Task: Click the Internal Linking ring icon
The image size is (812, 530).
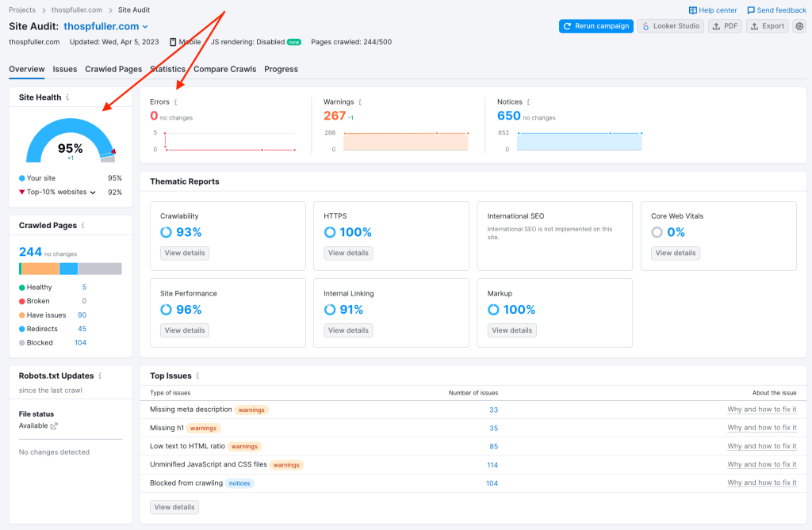Action: (x=329, y=310)
